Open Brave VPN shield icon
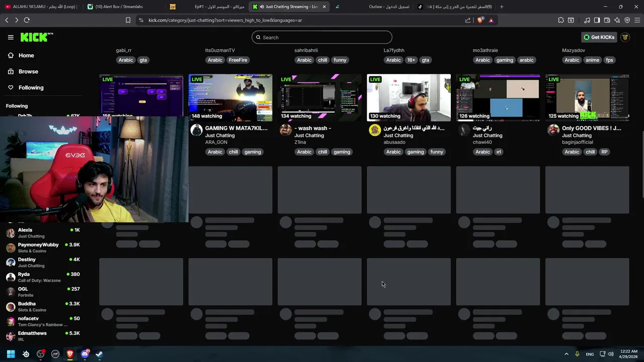 point(627,20)
